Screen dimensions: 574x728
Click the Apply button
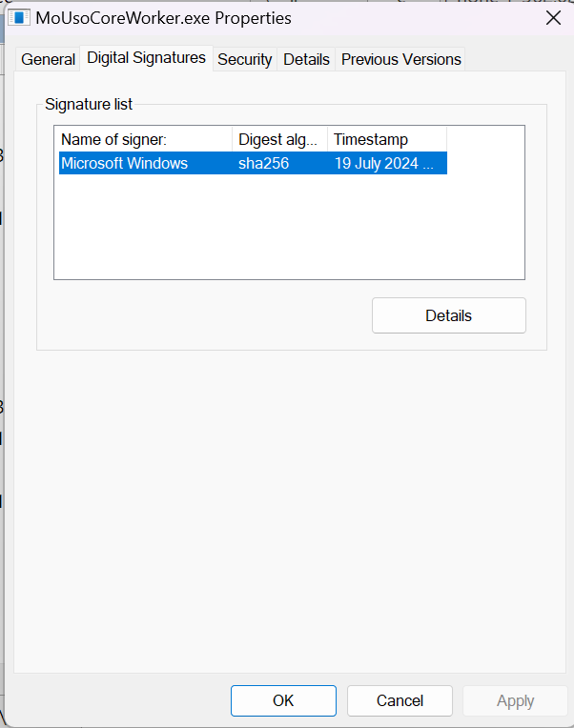pyautogui.click(x=515, y=700)
